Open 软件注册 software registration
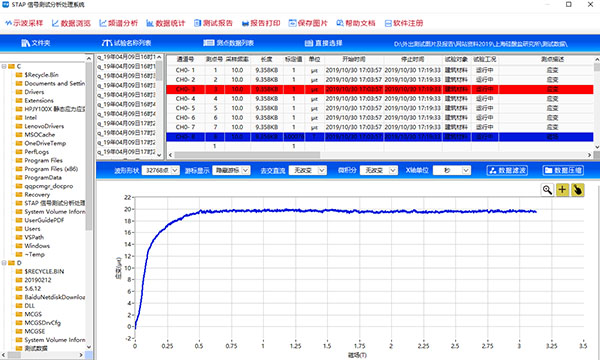This screenshot has width=600, height=360. tap(404, 23)
